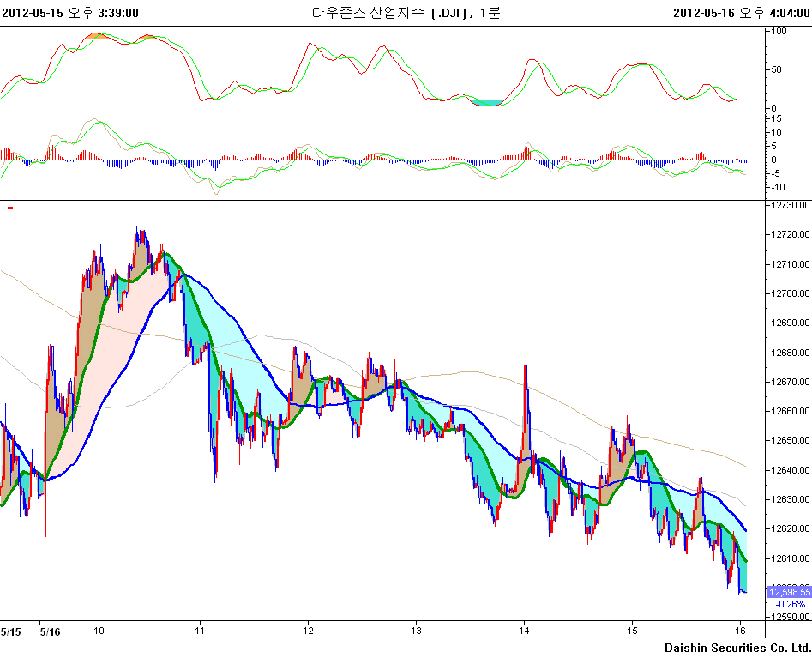Click the 12650.00 label on the price axis
The width and height of the screenshot is (812, 658).
[x=791, y=441]
